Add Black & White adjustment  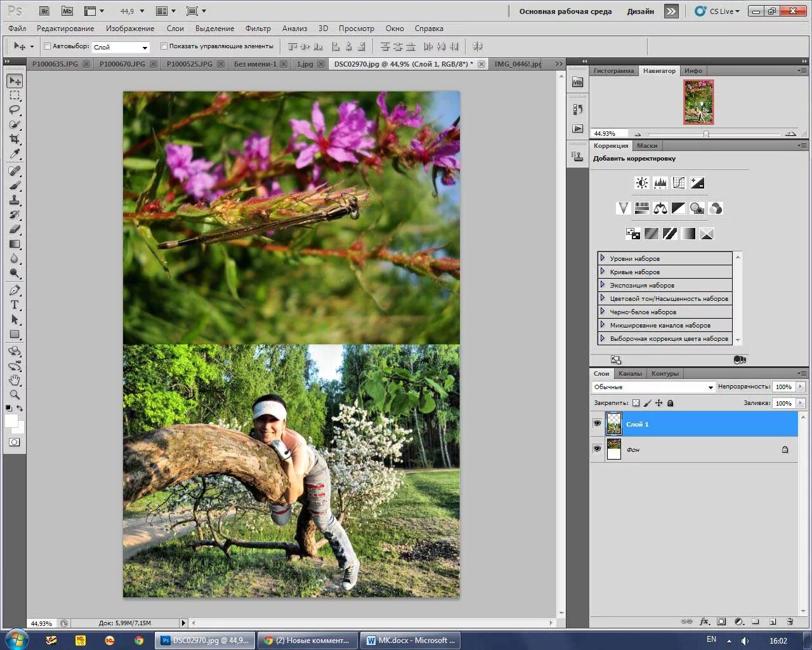679,208
